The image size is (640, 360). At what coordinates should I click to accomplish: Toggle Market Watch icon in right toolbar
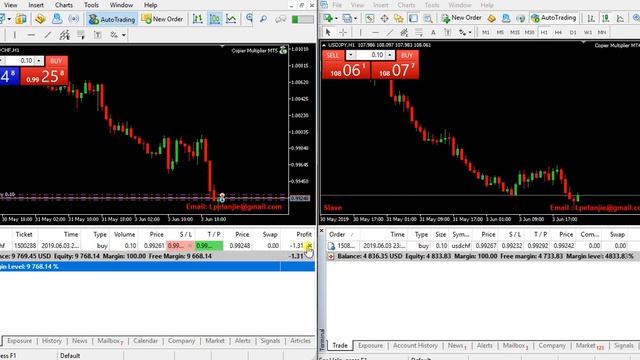point(369,18)
